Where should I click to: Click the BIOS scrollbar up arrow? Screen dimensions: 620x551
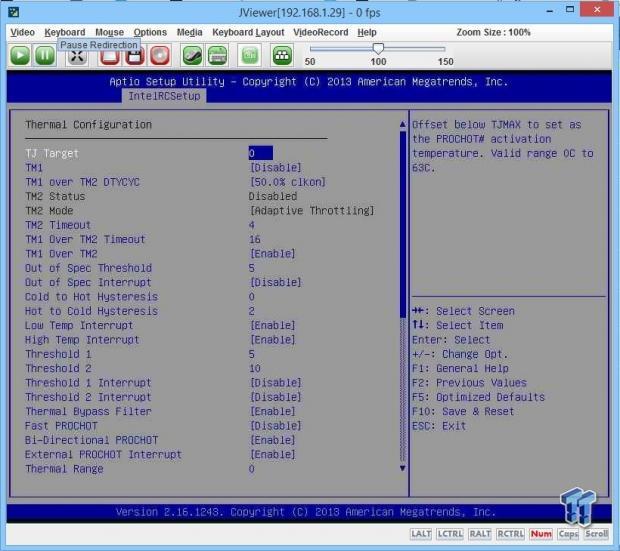click(x=403, y=125)
